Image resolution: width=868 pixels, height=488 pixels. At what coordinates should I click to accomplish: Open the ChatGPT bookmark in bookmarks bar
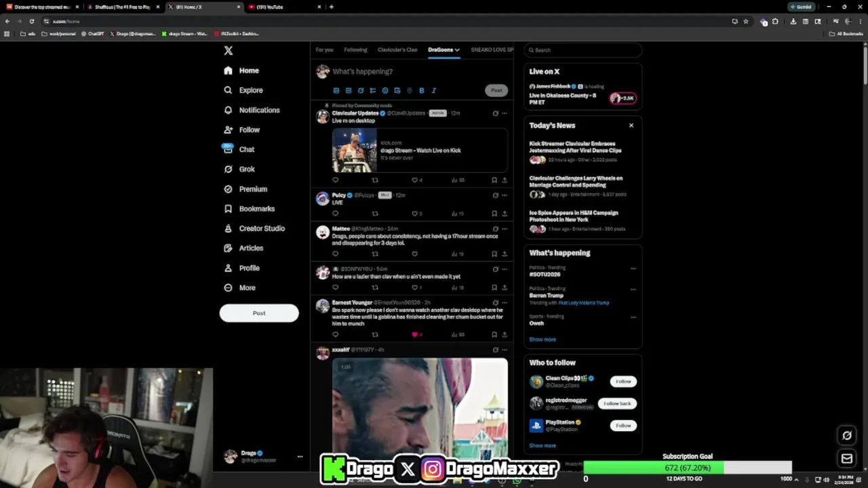click(x=92, y=33)
